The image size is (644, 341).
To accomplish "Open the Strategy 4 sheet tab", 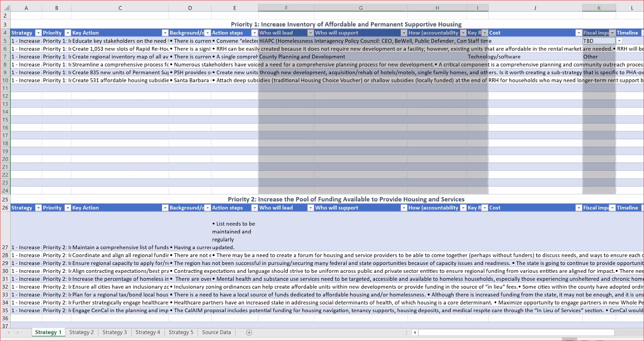I will [x=148, y=332].
